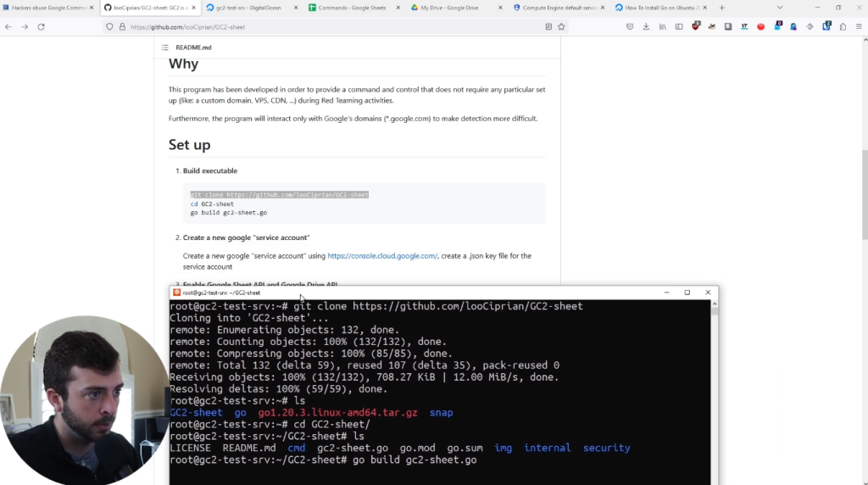Click the 'cd GC2-sheet' code line in README
Image resolution: width=868 pixels, height=485 pixels.
pos(212,203)
